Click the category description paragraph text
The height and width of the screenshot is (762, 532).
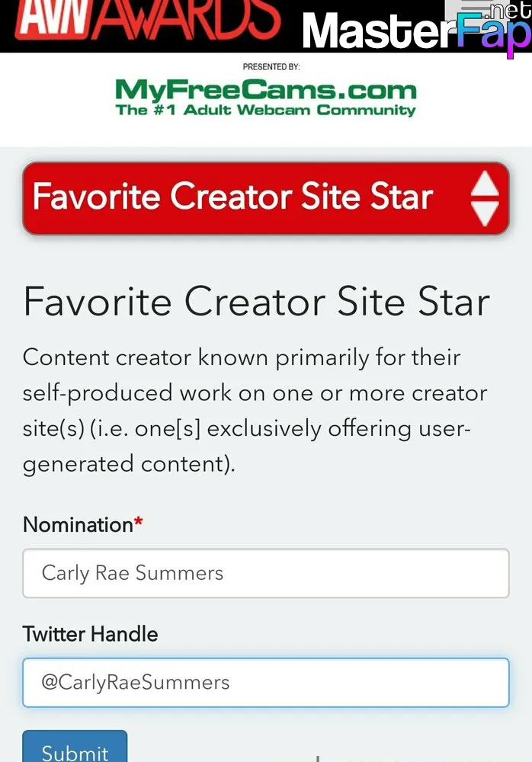pos(255,411)
